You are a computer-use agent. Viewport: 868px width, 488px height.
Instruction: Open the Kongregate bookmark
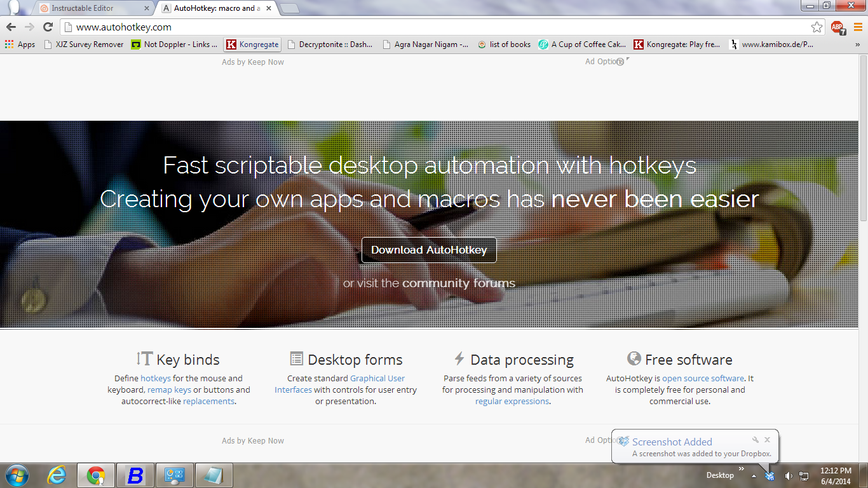pos(252,44)
